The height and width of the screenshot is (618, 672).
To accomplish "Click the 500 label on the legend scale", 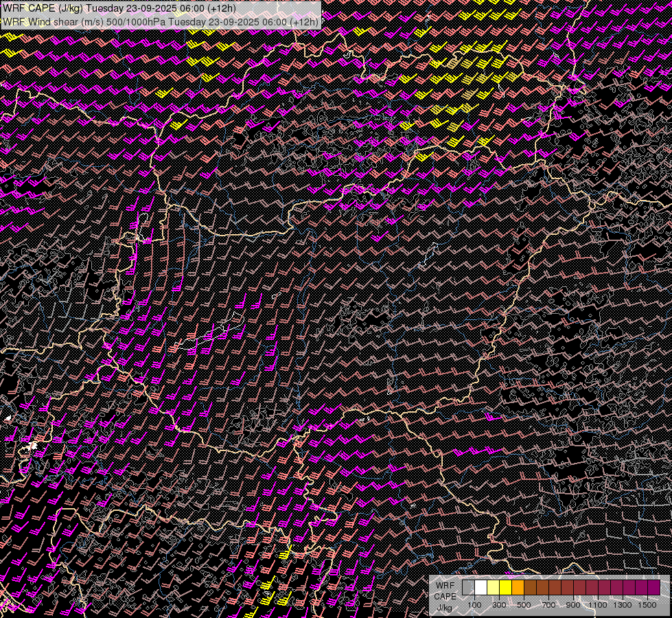I will pos(524,605).
